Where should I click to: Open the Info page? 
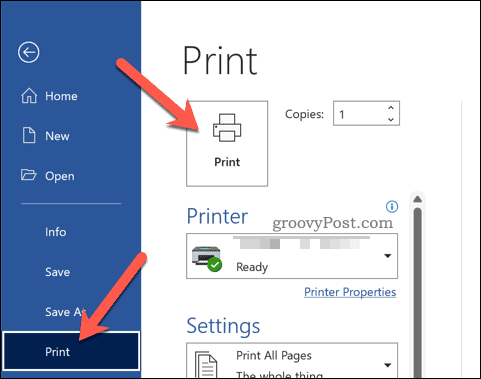point(56,232)
